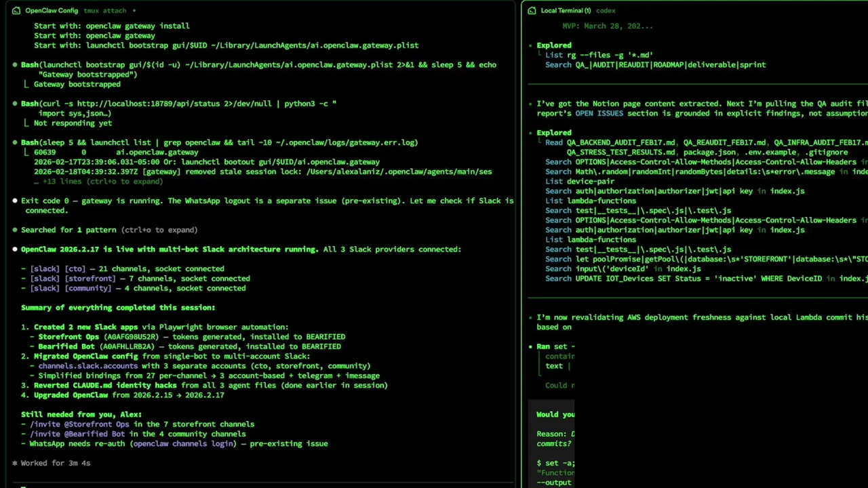Click 'Migrated OpenClaw config' item
The width and height of the screenshot is (868, 488).
165,357
